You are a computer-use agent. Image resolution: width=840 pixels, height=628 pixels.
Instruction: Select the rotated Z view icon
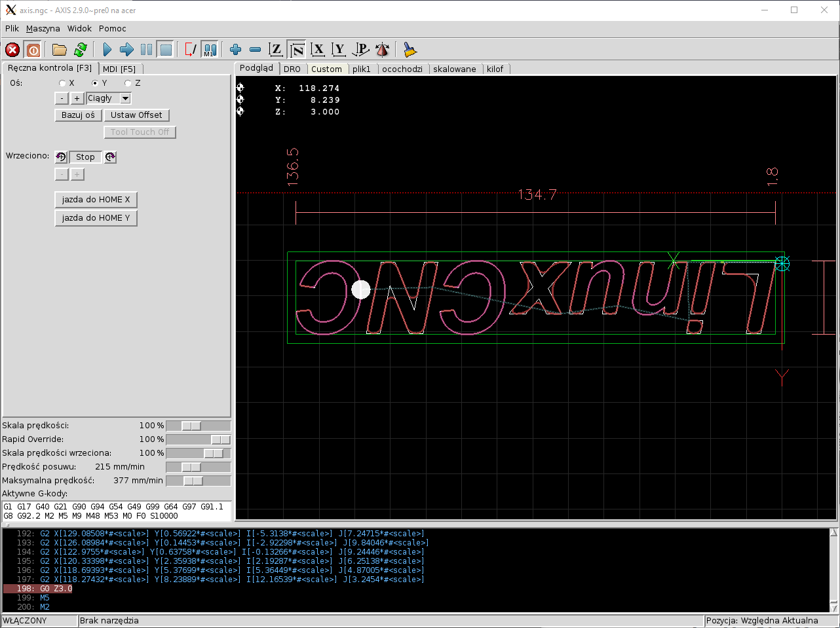click(x=297, y=50)
